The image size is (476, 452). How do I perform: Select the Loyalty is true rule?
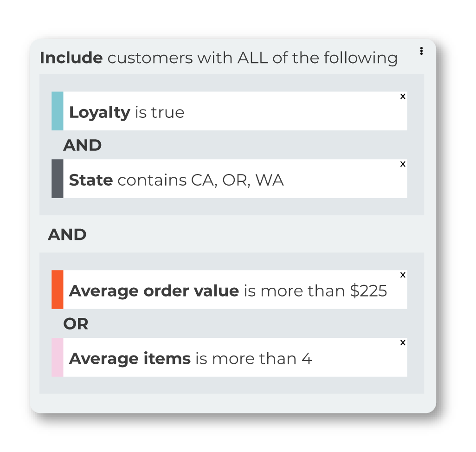pos(229,111)
